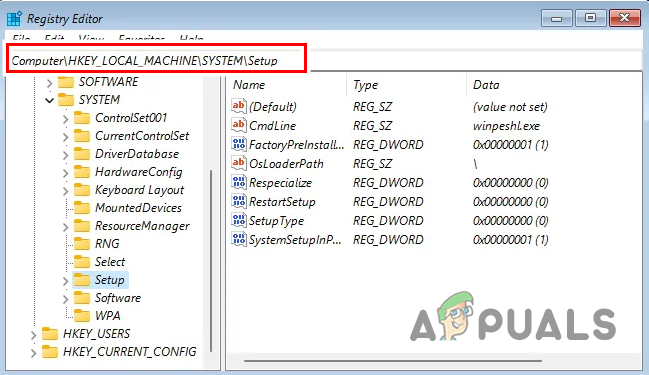
Task: Click the lowercase Software folder icon under SYSTEM
Action: pos(82,298)
